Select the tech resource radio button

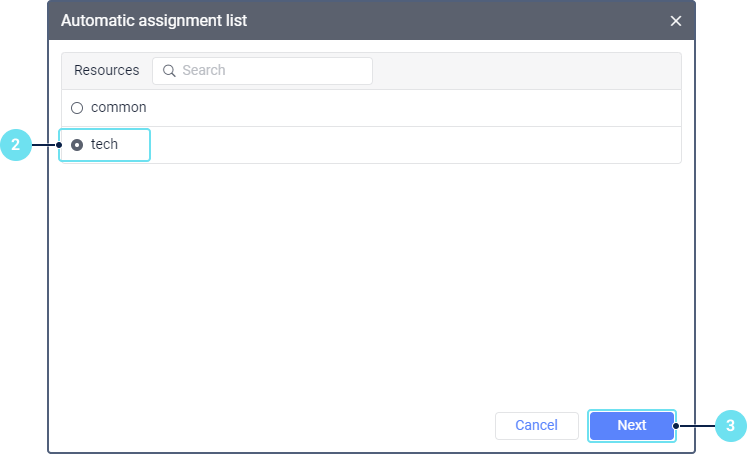77,145
